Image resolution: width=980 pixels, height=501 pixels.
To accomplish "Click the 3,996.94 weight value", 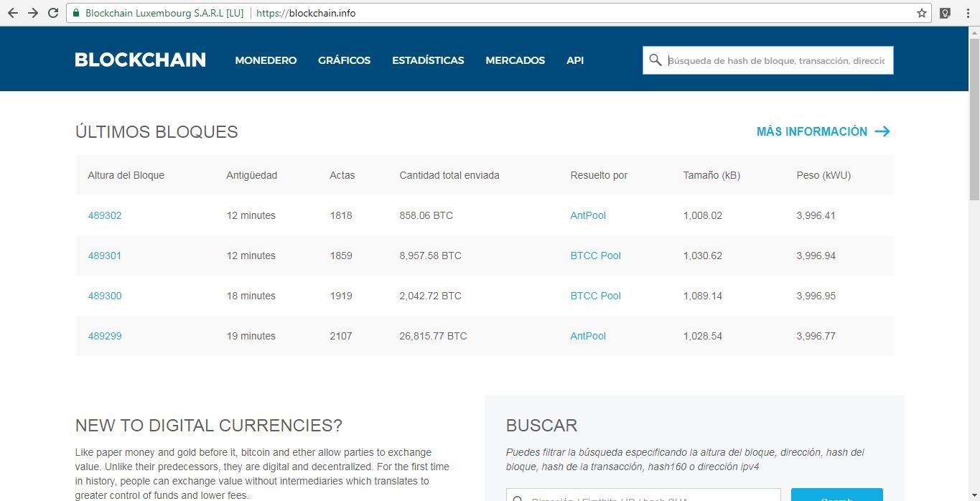I will pyautogui.click(x=816, y=256).
